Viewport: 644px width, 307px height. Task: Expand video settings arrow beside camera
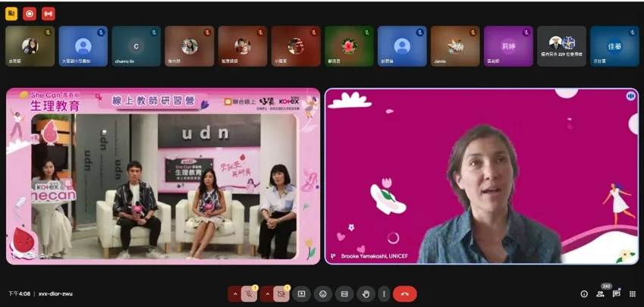coord(267,294)
